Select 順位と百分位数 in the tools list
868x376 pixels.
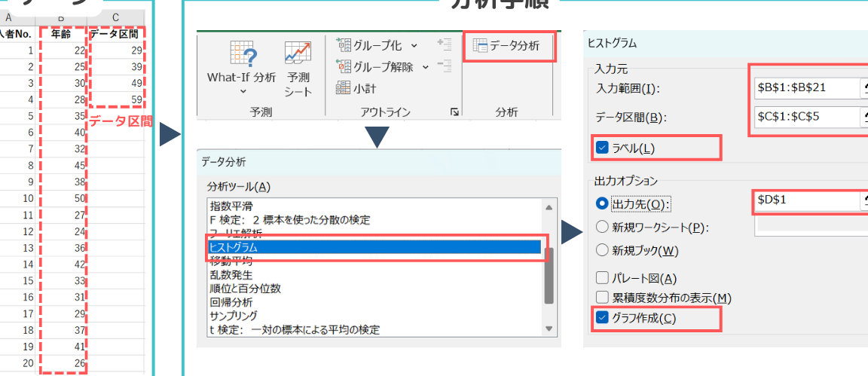pos(374,289)
